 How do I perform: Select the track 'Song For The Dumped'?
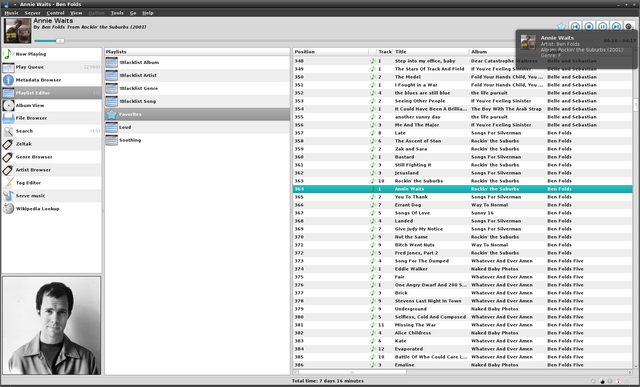point(462,261)
